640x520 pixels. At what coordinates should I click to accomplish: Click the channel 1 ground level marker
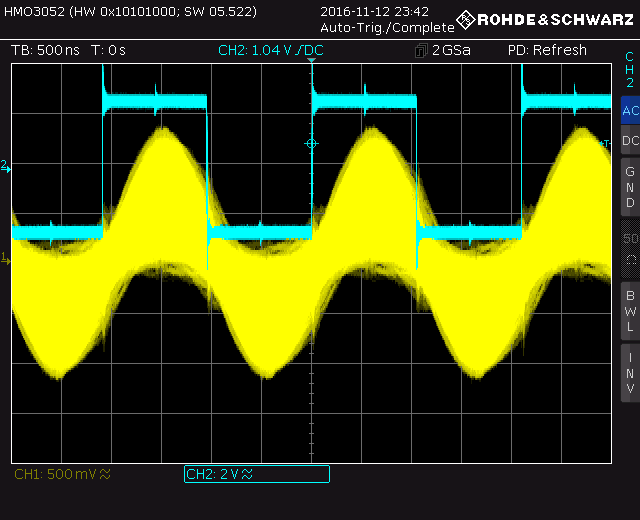(x=5, y=260)
